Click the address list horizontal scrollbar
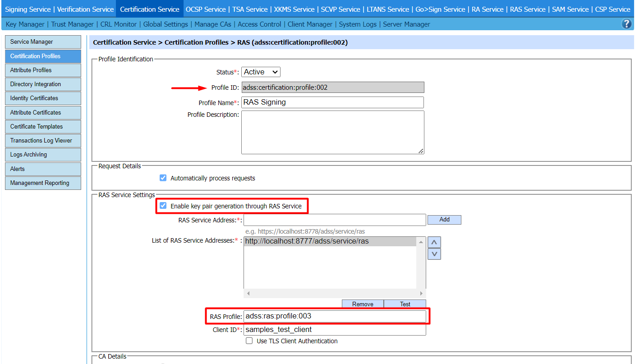Image resolution: width=635 pixels, height=364 pixels. click(334, 293)
